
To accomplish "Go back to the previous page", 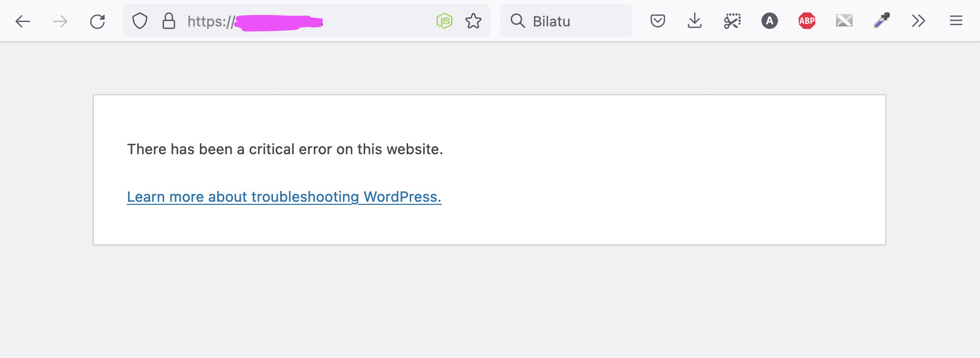I will 23,21.
